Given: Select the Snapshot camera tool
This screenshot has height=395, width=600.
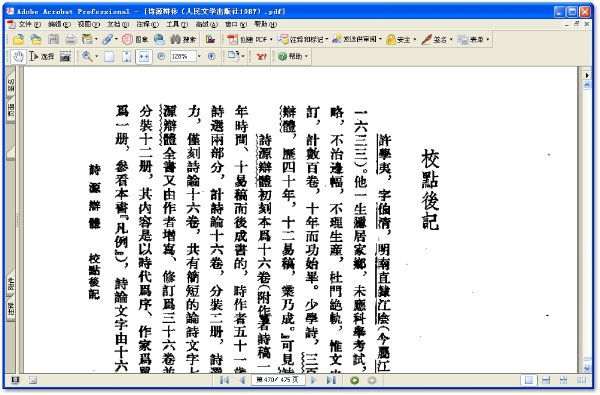Looking at the screenshot, I should 65,57.
